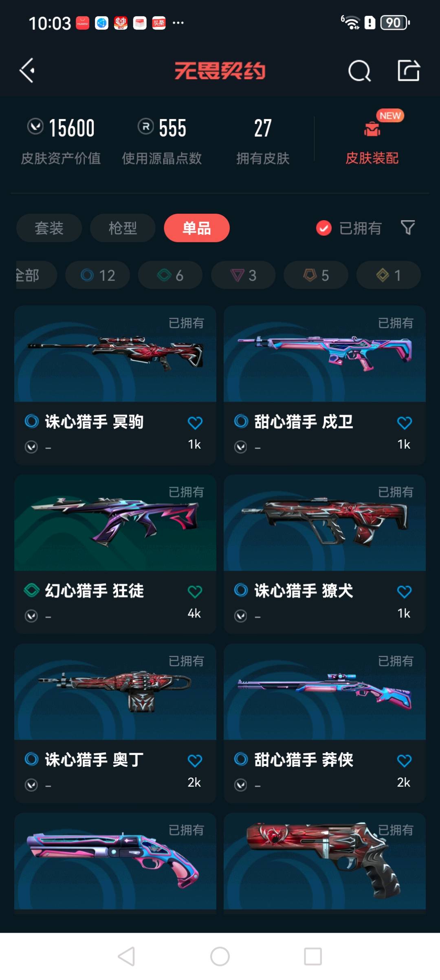Open the 皮肤装配 briefcase icon
This screenshot has width=440, height=980.
(372, 129)
